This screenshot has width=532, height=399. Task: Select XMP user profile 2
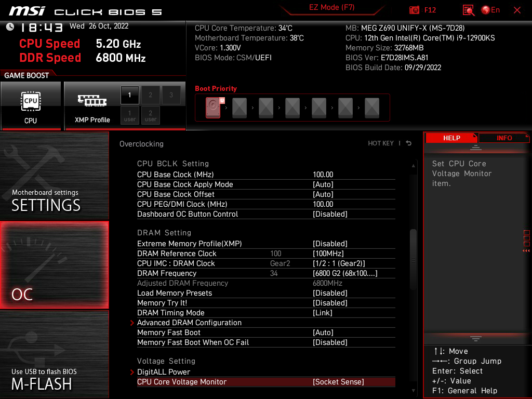click(x=150, y=115)
